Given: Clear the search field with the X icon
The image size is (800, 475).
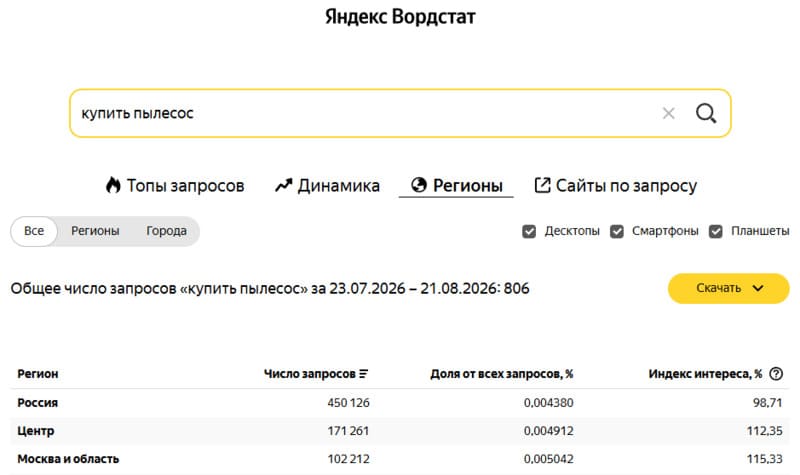Looking at the screenshot, I should click(x=668, y=113).
